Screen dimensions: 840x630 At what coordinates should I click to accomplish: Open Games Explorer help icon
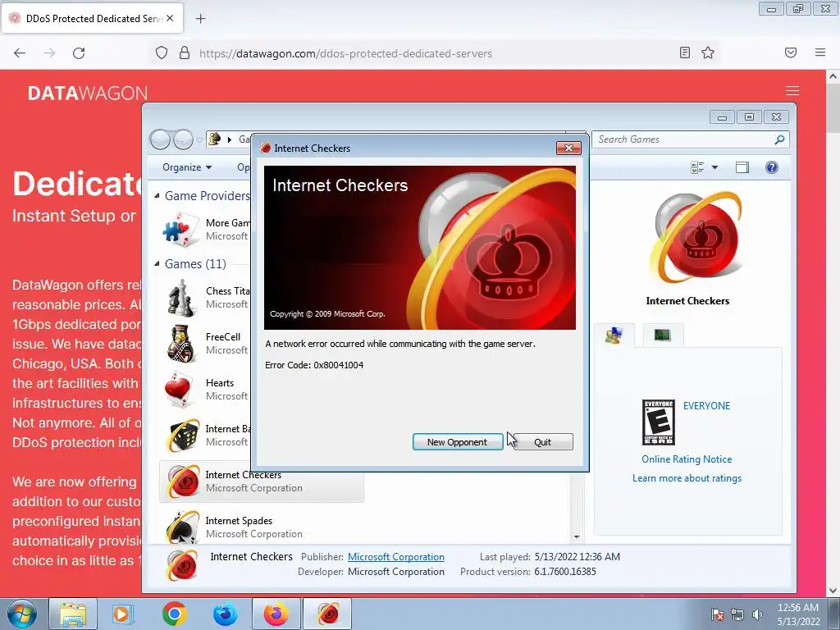pos(771,167)
